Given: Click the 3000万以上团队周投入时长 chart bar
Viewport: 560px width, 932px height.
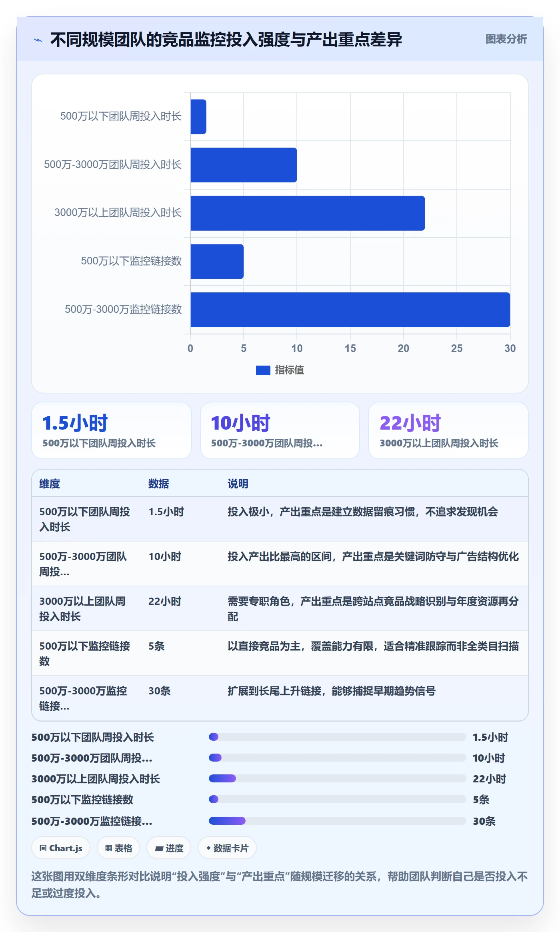Looking at the screenshot, I should pos(308,213).
